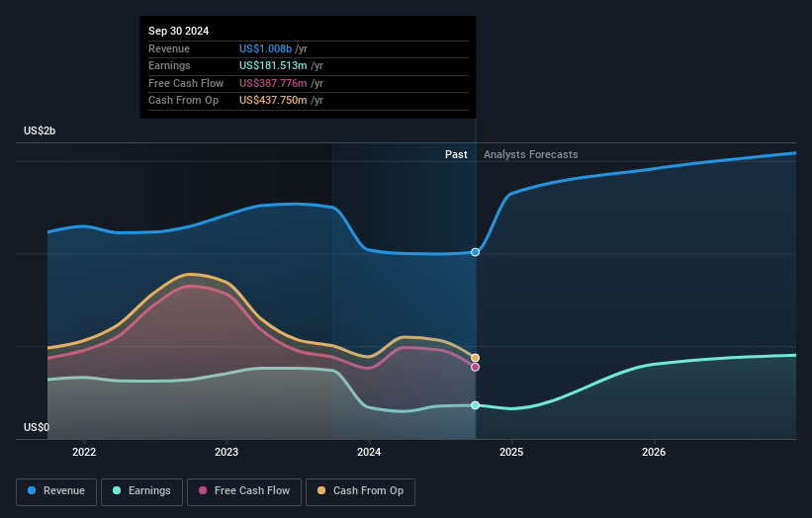812x518 pixels.
Task: Click the 2023 x-axis label
Action: point(226,453)
